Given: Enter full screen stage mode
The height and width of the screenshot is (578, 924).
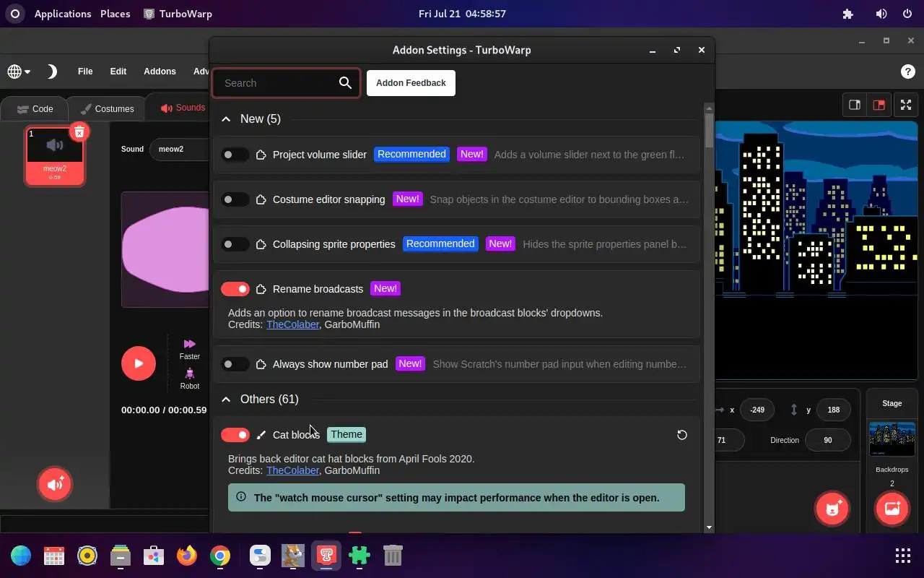Looking at the screenshot, I should pos(905,105).
